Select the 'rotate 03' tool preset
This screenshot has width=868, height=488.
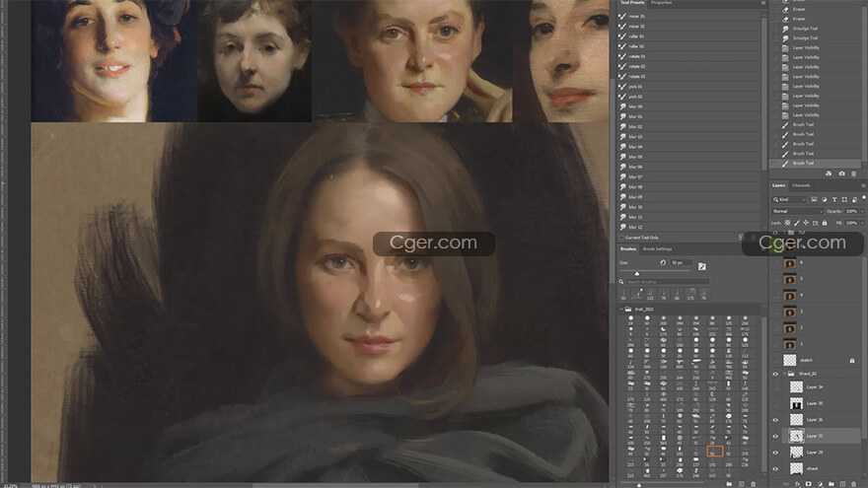(x=688, y=76)
